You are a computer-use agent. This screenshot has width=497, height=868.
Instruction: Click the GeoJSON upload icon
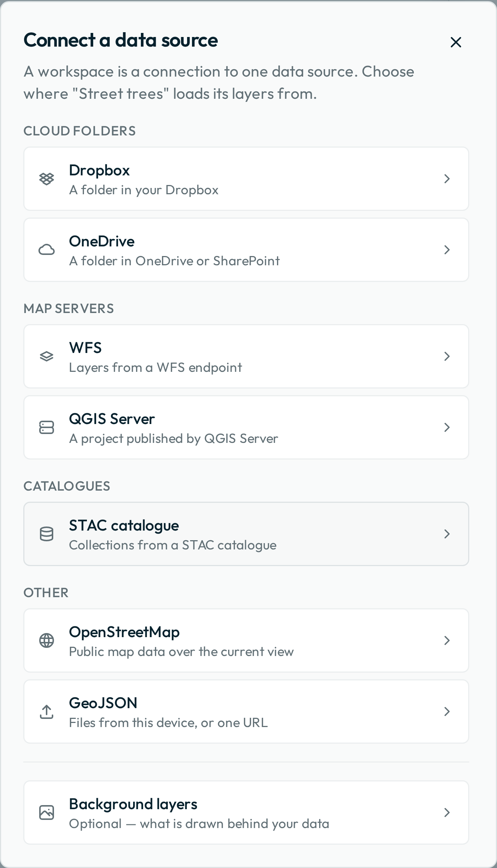coord(47,711)
